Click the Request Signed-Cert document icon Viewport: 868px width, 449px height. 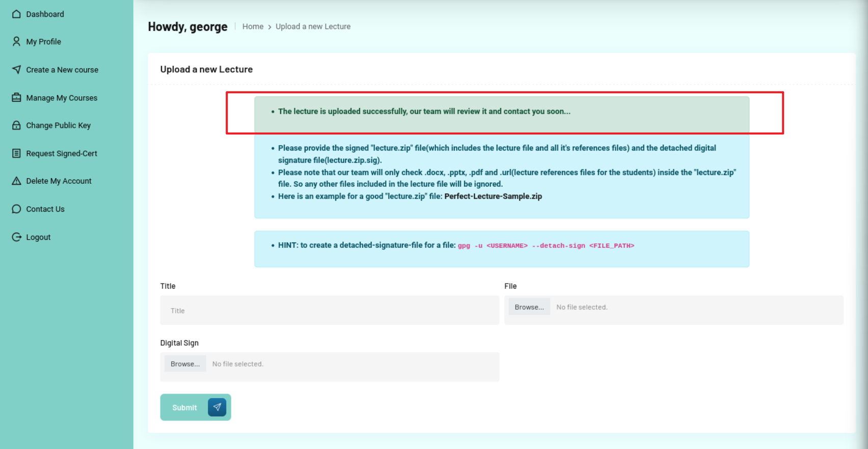click(x=16, y=153)
